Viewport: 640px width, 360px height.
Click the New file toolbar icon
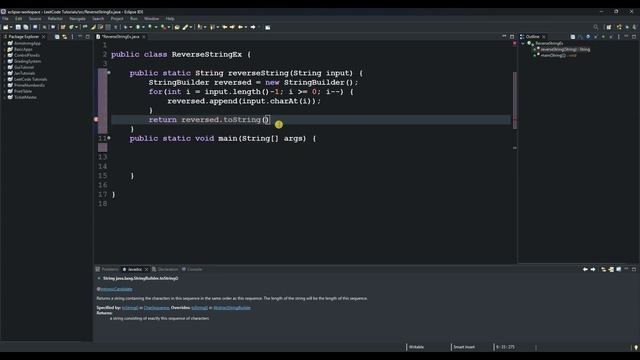(x=5, y=27)
